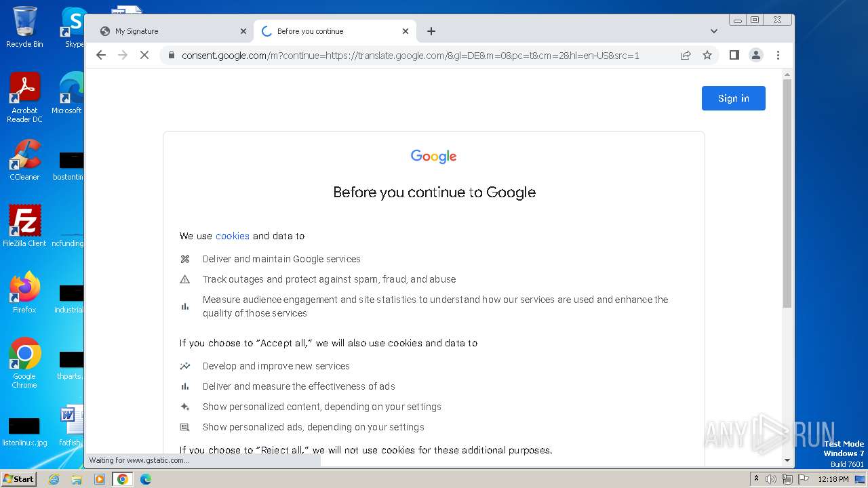Bookmark this page with the star
Screen dimensions: 868x488
707,55
